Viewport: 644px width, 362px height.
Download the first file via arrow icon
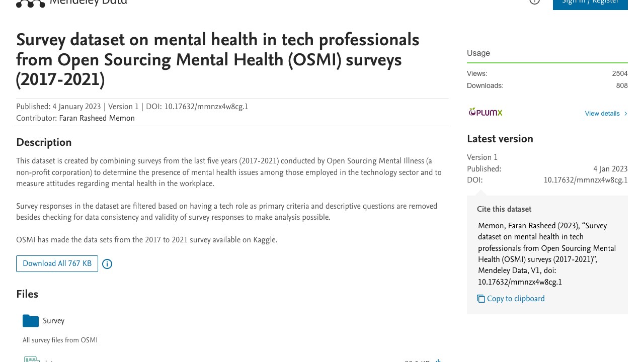tap(438, 360)
